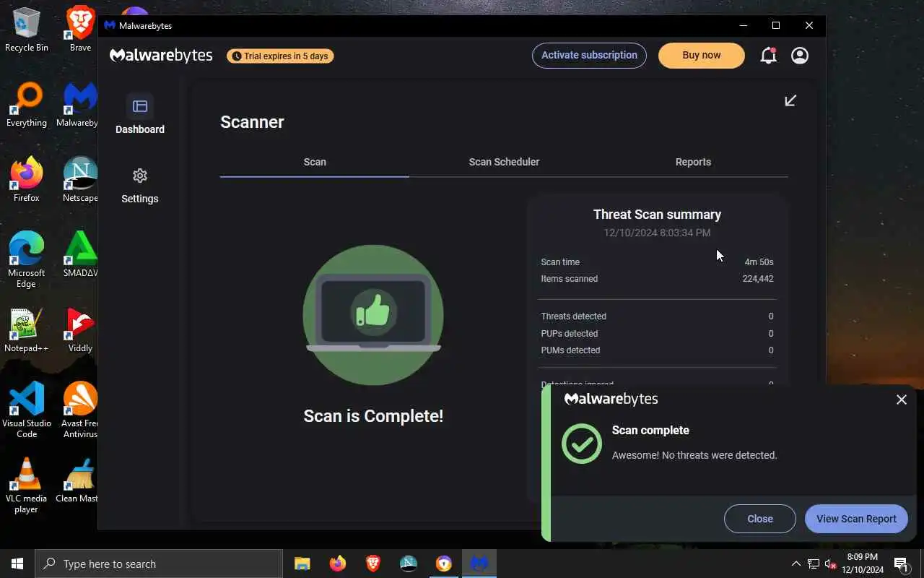This screenshot has height=578, width=924.
Task: Open Brave from the taskbar
Action: [x=372, y=564]
